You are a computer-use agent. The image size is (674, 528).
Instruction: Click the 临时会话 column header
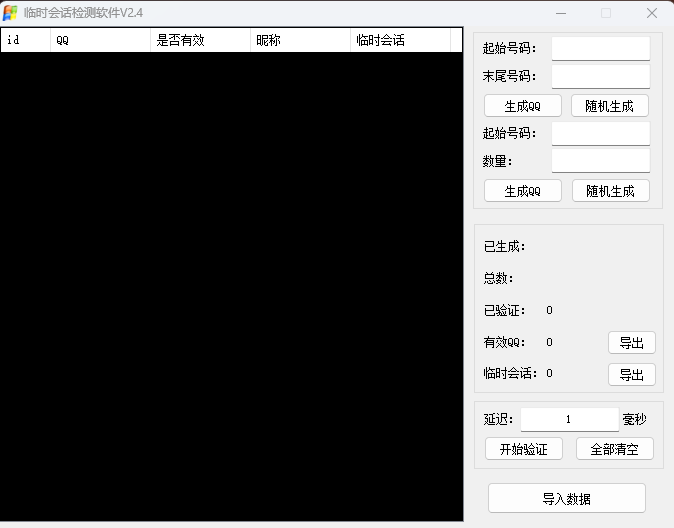(x=400, y=40)
